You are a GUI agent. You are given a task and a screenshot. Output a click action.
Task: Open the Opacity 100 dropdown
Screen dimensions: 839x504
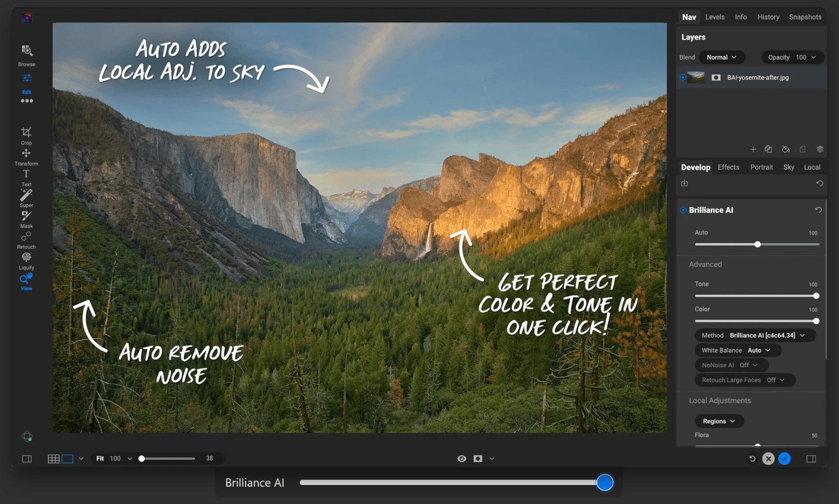(793, 57)
